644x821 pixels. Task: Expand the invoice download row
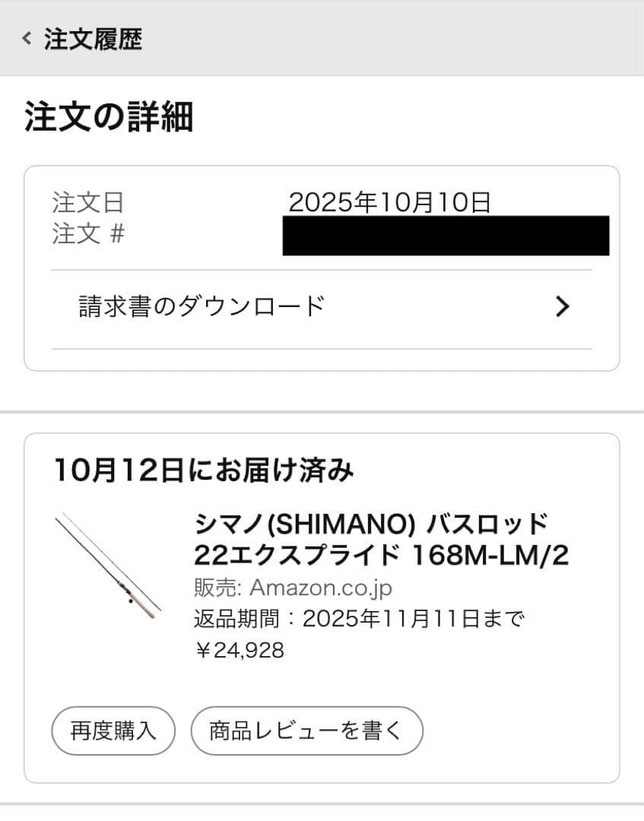point(319,306)
